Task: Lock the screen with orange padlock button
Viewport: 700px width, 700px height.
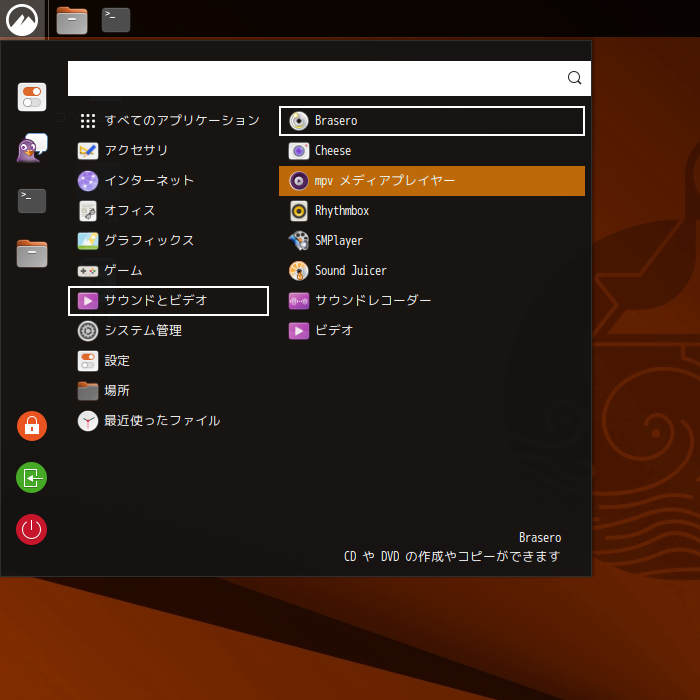Action: coord(32,426)
